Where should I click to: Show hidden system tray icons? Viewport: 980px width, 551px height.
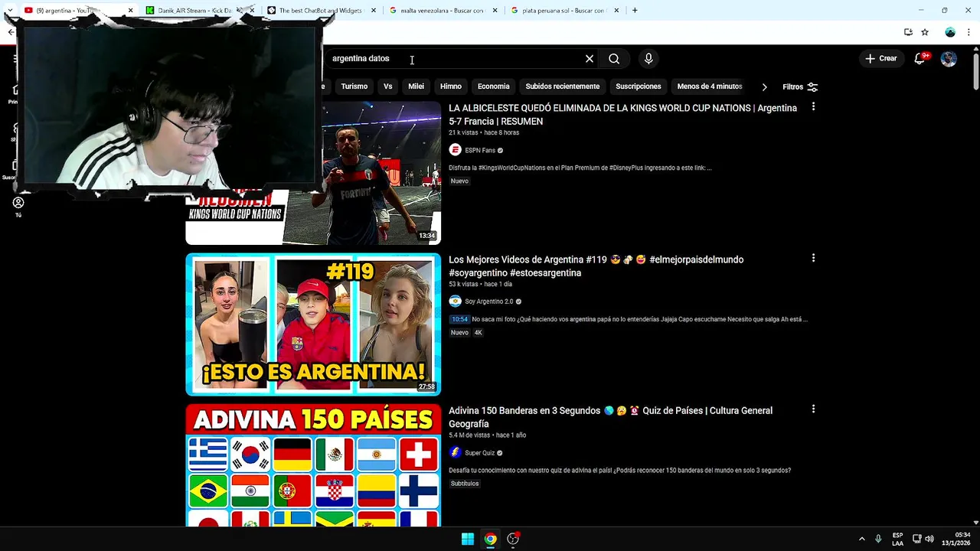click(861, 539)
